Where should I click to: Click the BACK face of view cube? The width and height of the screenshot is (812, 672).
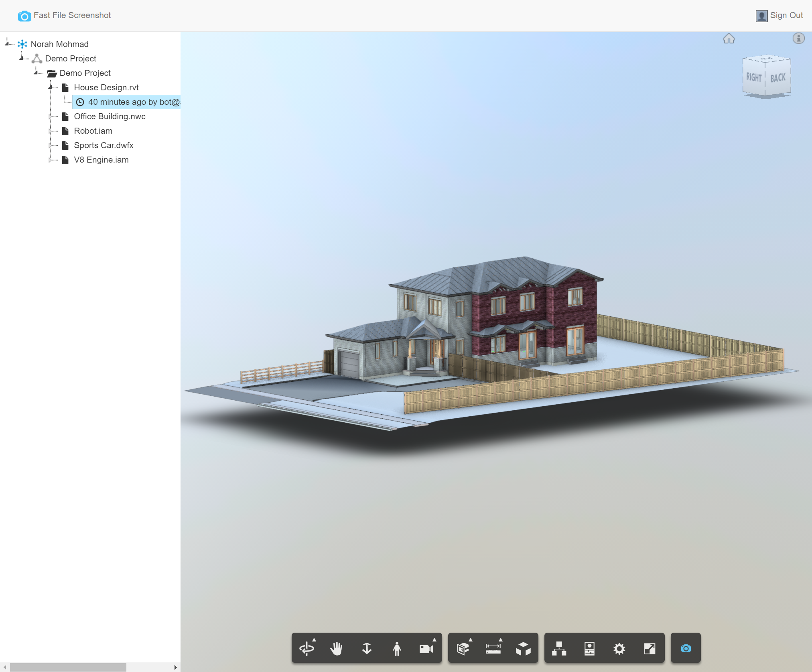point(778,78)
